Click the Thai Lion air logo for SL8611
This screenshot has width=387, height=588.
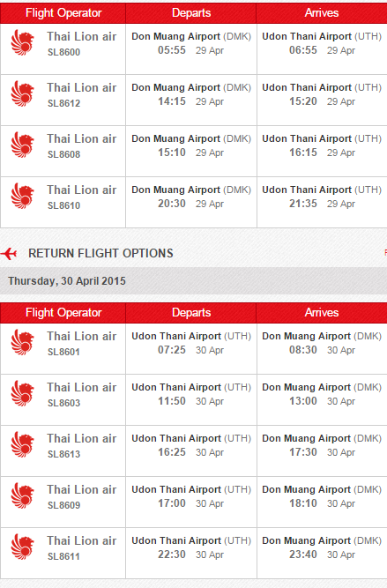(x=23, y=547)
